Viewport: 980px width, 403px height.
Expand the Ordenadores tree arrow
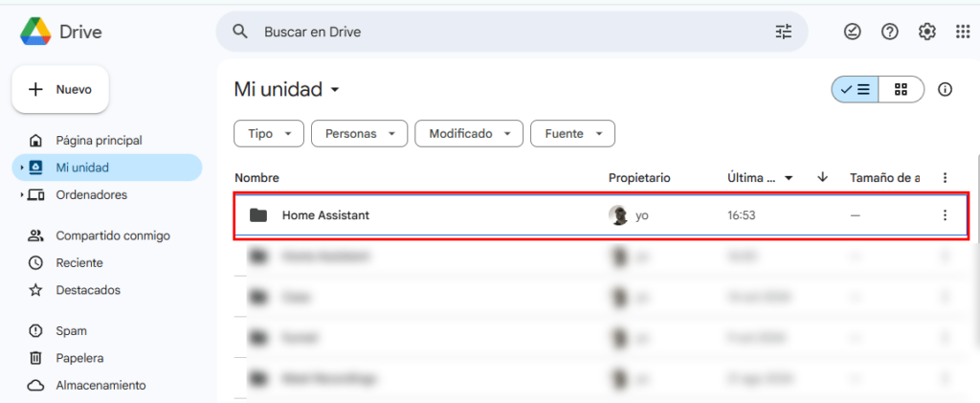[x=22, y=195]
